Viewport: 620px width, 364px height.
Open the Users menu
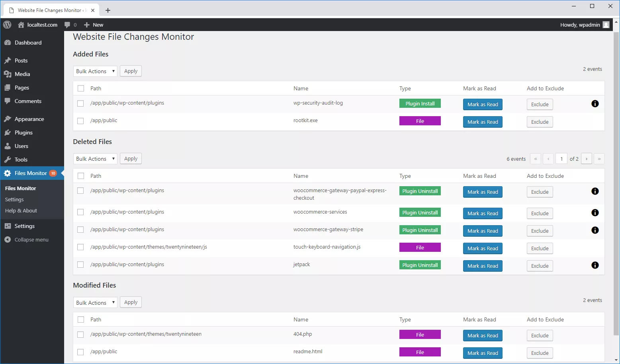click(x=22, y=146)
